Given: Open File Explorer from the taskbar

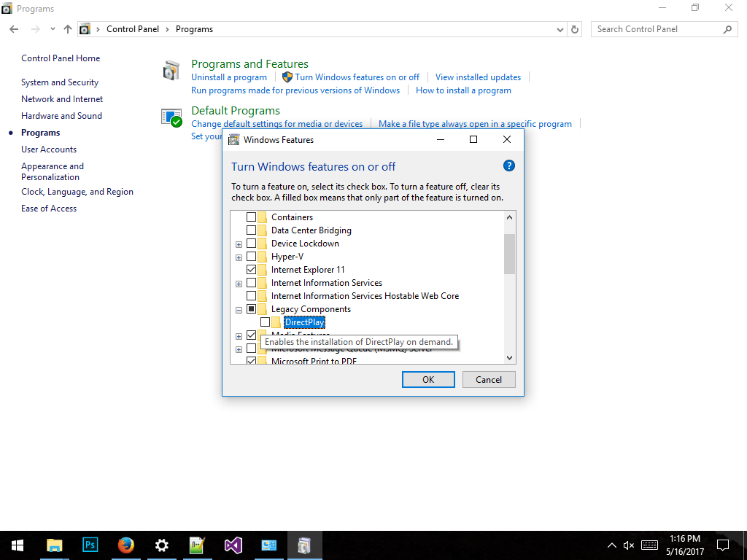Looking at the screenshot, I should [55, 545].
